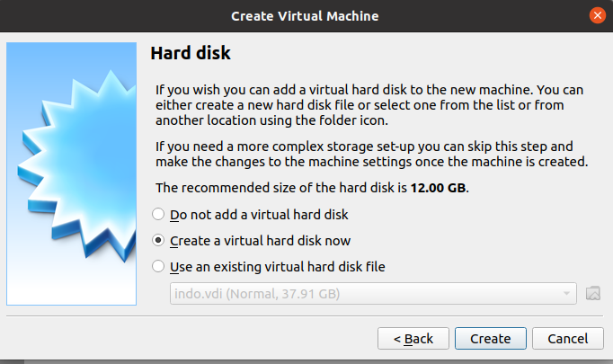Click the 'Create a virtual hard disk now' label text
The width and height of the screenshot is (613, 364).
click(260, 241)
